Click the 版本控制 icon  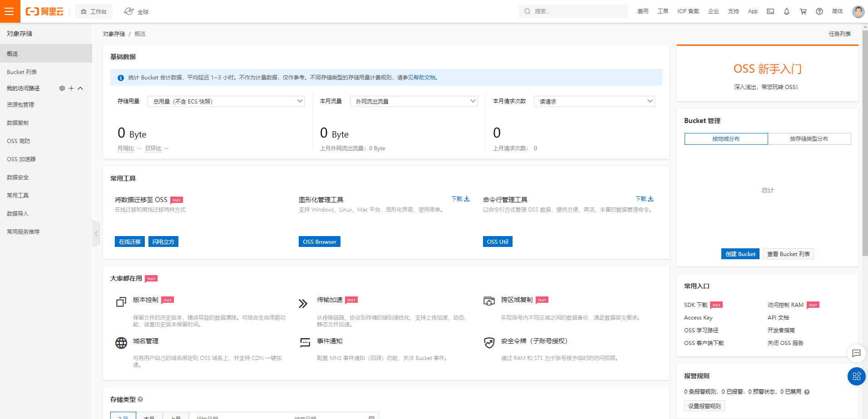point(121,302)
